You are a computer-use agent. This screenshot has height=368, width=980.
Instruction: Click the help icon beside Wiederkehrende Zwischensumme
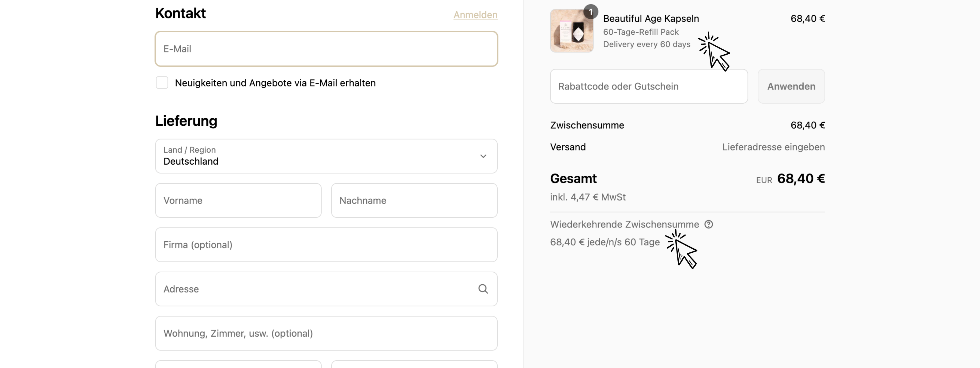click(708, 224)
